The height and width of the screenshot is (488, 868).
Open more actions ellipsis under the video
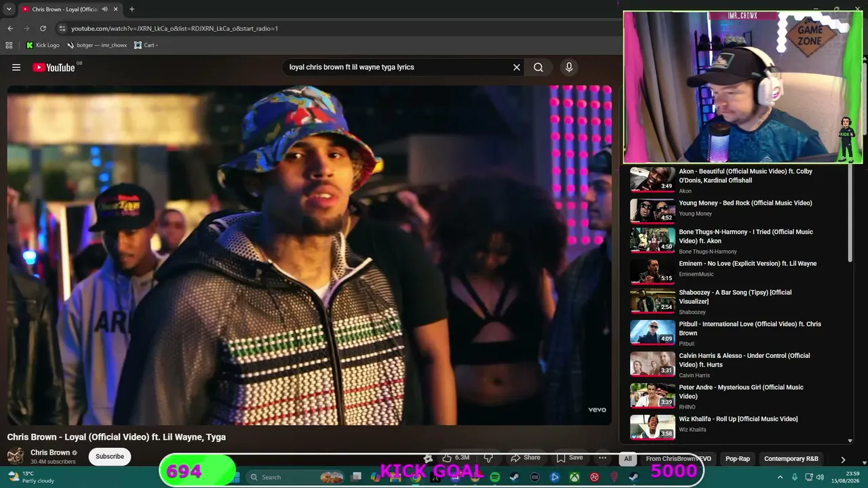pos(602,458)
